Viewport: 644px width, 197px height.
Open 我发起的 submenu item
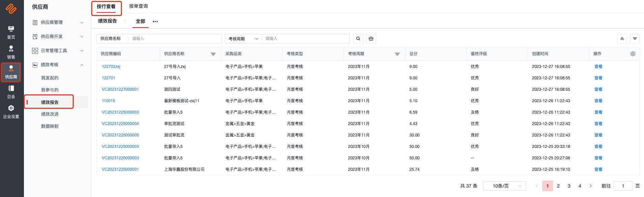coord(50,78)
